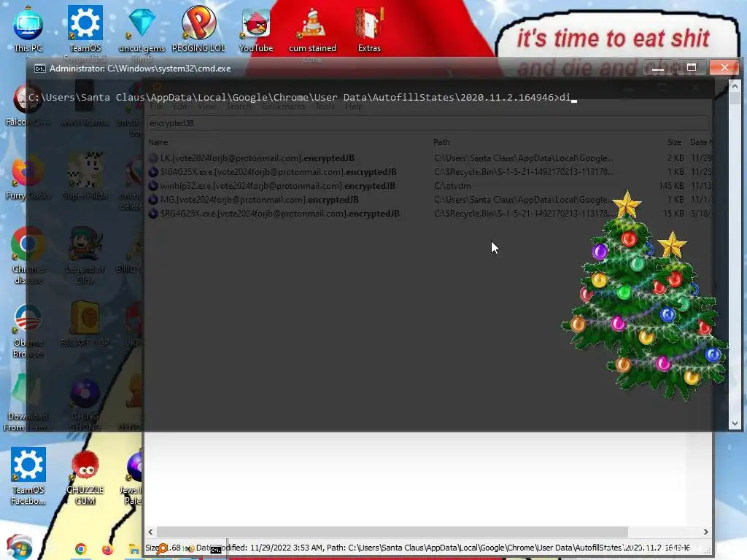Select the winhlp32.exe encryptedJB result
This screenshot has height=560, width=747.
[429, 186]
